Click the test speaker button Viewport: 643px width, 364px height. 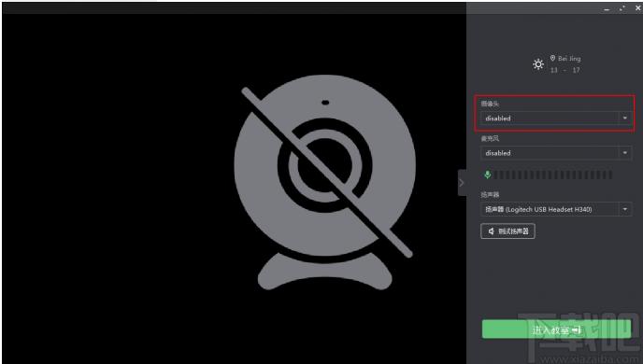click(507, 231)
